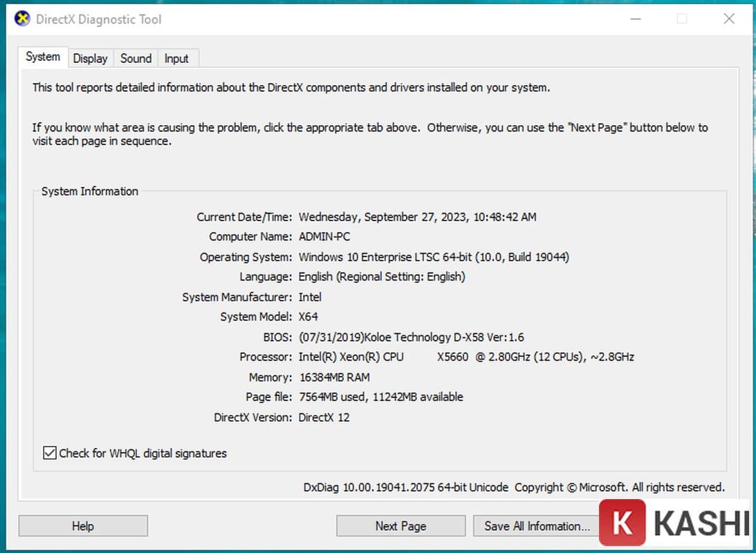Minimize the DirectX Diagnostic Tool window

pyautogui.click(x=634, y=19)
